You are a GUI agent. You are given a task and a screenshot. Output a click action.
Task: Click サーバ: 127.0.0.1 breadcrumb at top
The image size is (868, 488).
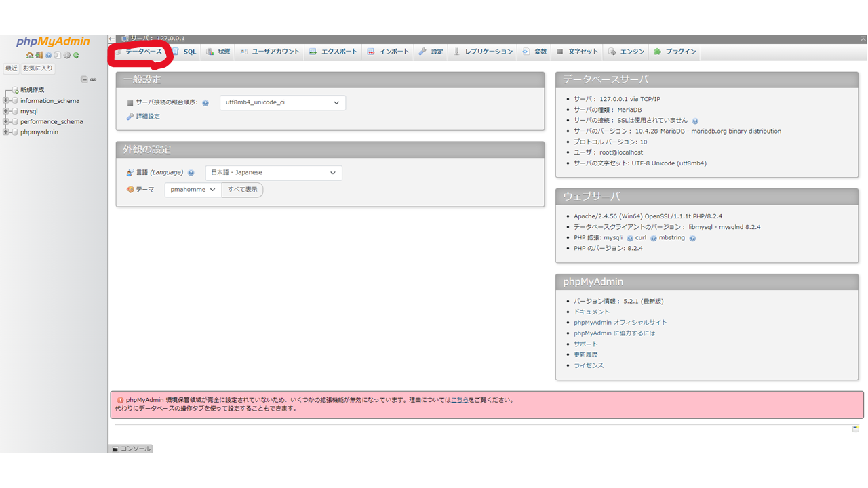pyautogui.click(x=157, y=39)
